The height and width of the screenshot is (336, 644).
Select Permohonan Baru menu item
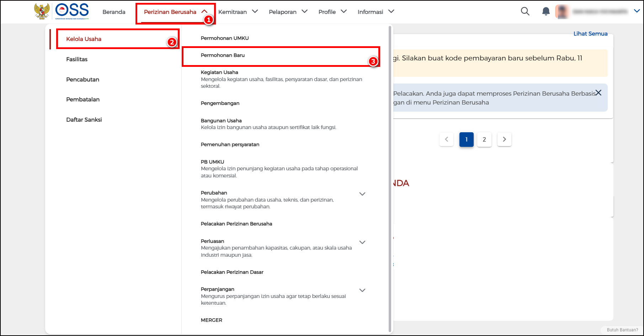tap(223, 55)
